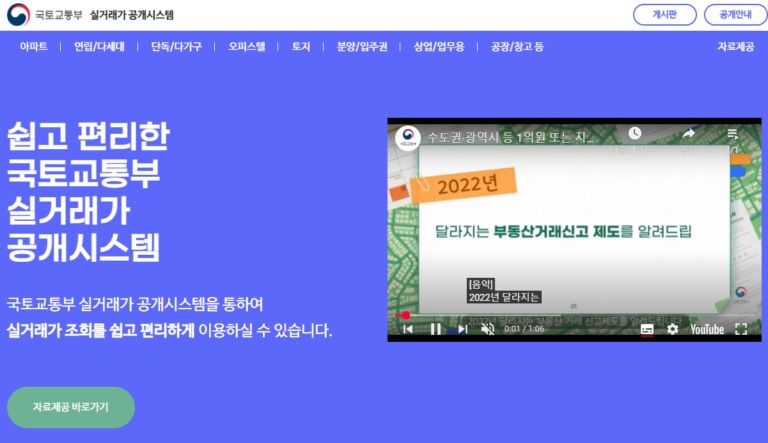Image resolution: width=768 pixels, height=443 pixels.
Task: Seek on the video progress bar
Action: [574, 315]
